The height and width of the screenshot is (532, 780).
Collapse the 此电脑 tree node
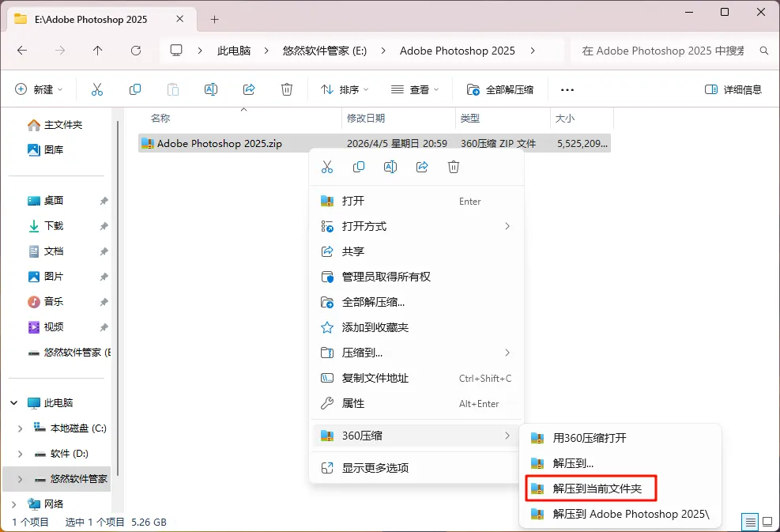(x=14, y=402)
